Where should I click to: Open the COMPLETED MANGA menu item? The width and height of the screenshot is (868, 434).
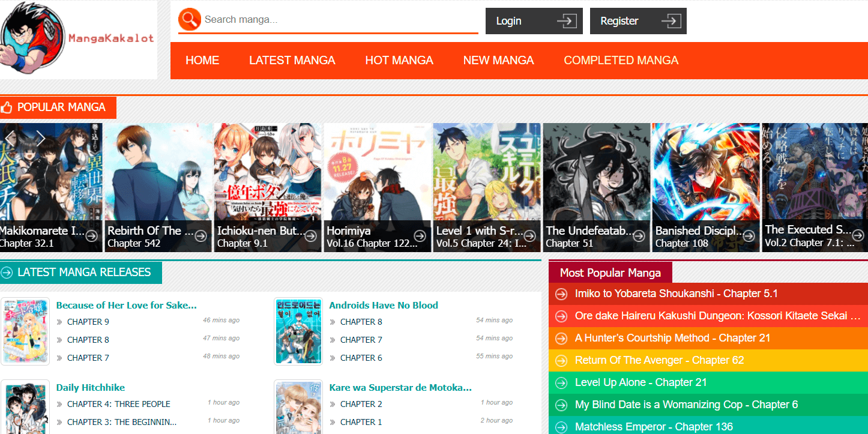[621, 61]
